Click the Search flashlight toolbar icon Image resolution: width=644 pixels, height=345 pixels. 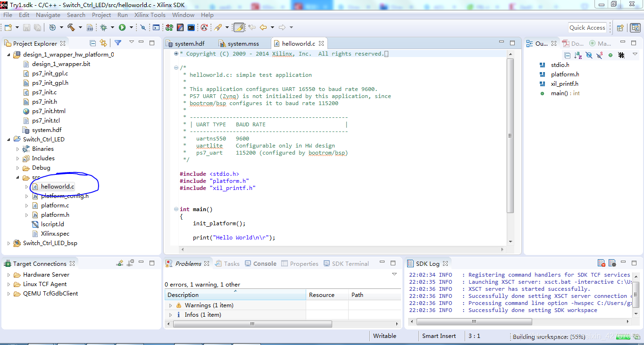(x=218, y=28)
